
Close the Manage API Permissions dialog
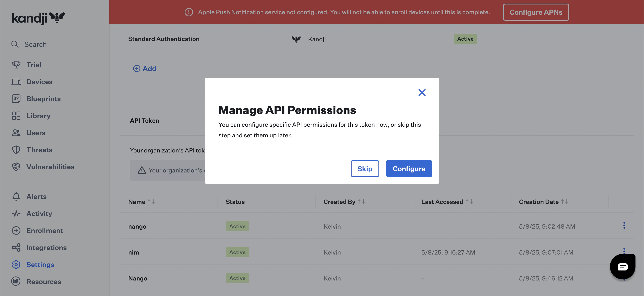(x=422, y=92)
